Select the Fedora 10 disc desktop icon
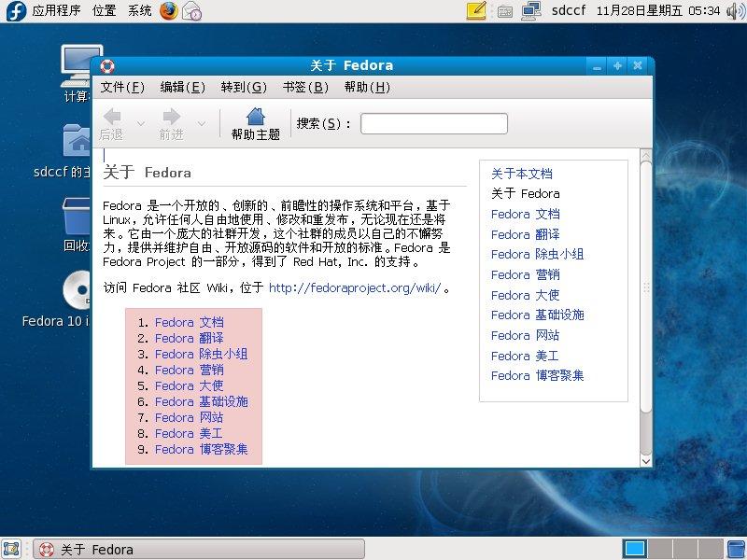Screen dimensions: 747x560 coord(56,300)
